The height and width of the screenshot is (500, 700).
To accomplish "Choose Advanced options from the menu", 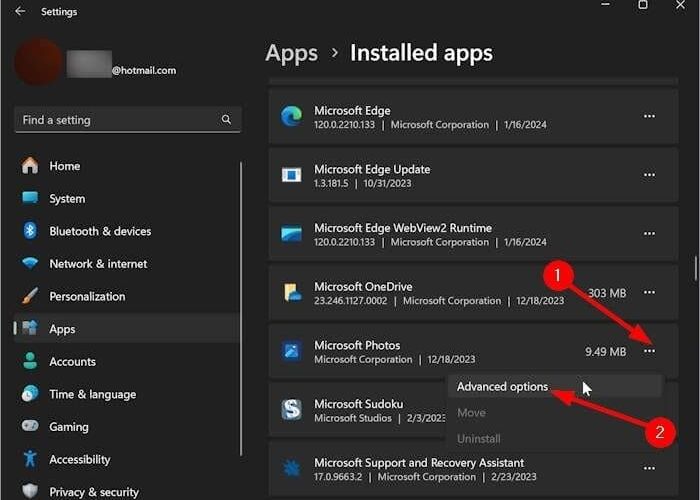I will click(x=555, y=387).
